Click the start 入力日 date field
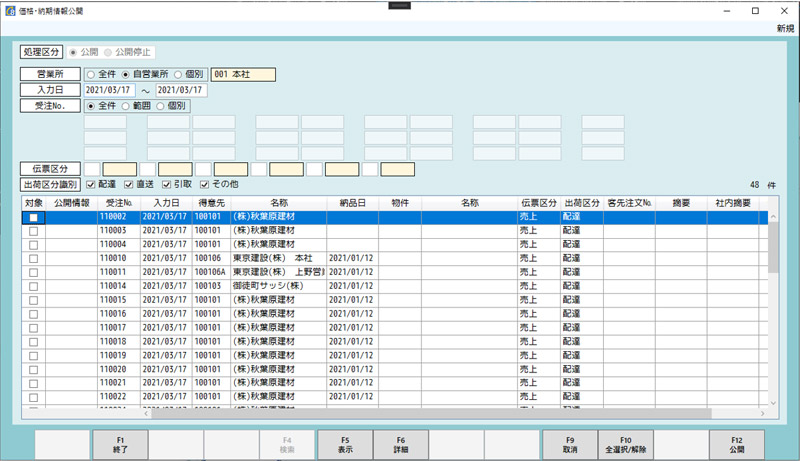Viewport: 800px width, 461px height. click(x=110, y=90)
